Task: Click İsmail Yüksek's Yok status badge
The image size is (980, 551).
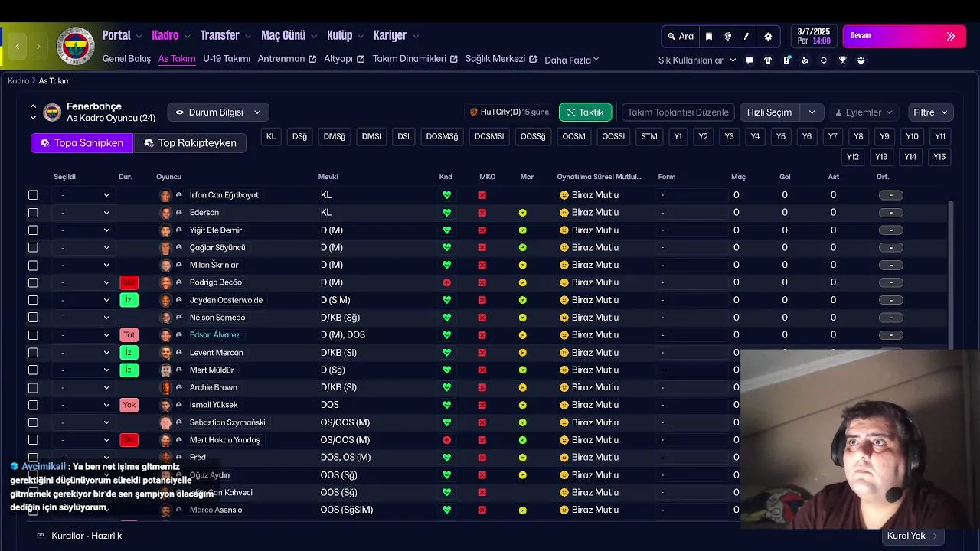Action: click(x=129, y=405)
